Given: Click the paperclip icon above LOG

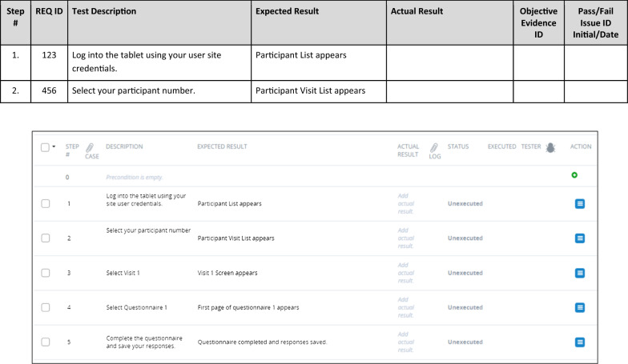Looking at the screenshot, I should (433, 148).
